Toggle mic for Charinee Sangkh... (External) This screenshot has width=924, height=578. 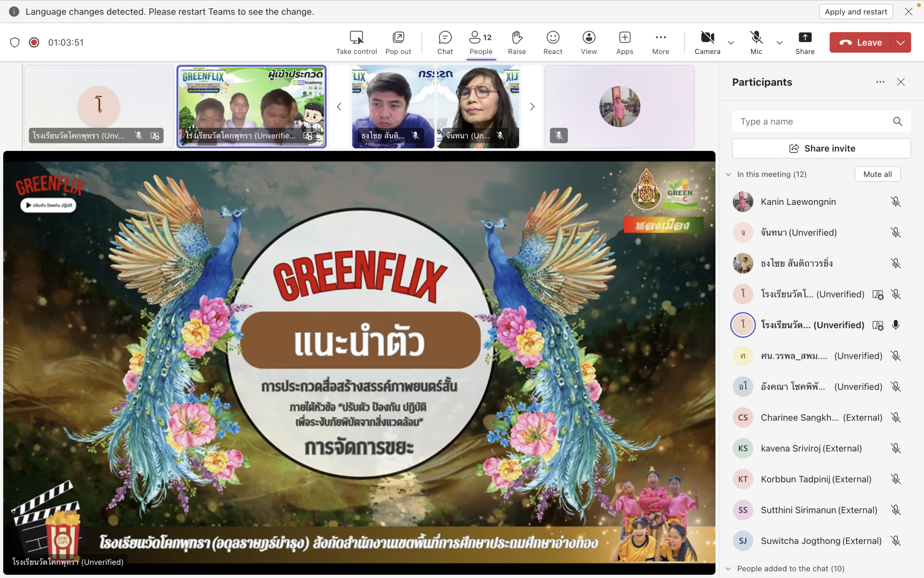pos(895,418)
